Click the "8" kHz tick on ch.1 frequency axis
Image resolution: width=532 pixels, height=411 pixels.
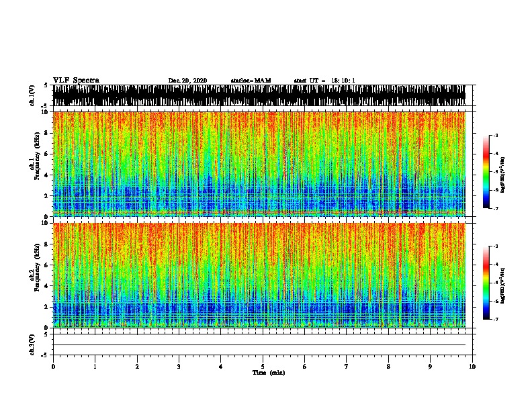pyautogui.click(x=47, y=133)
